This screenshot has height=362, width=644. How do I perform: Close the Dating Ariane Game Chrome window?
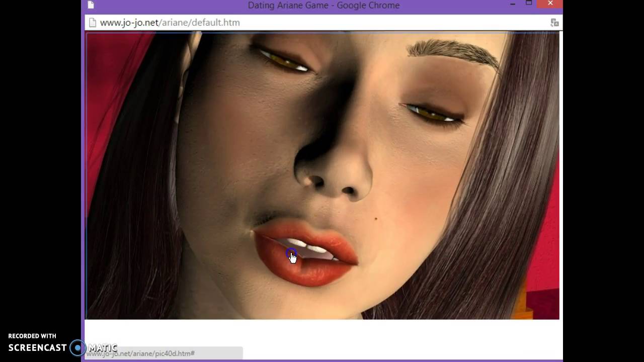550,4
